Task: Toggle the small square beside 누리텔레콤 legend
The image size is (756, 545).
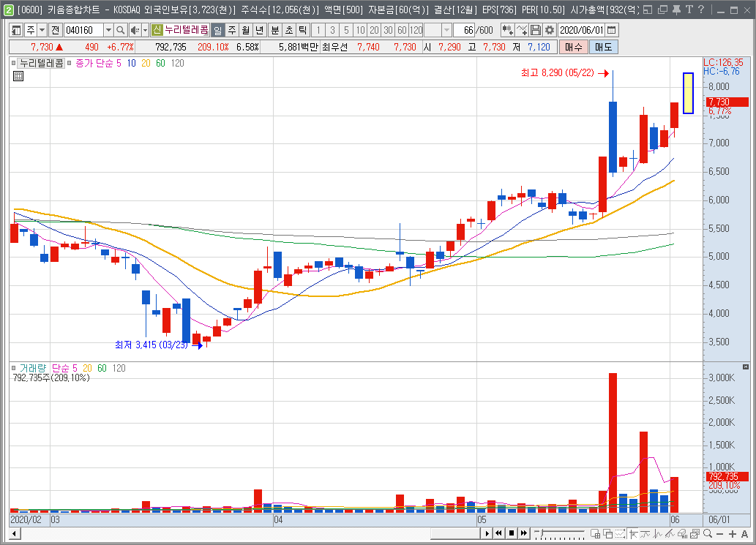Action: [x=13, y=63]
